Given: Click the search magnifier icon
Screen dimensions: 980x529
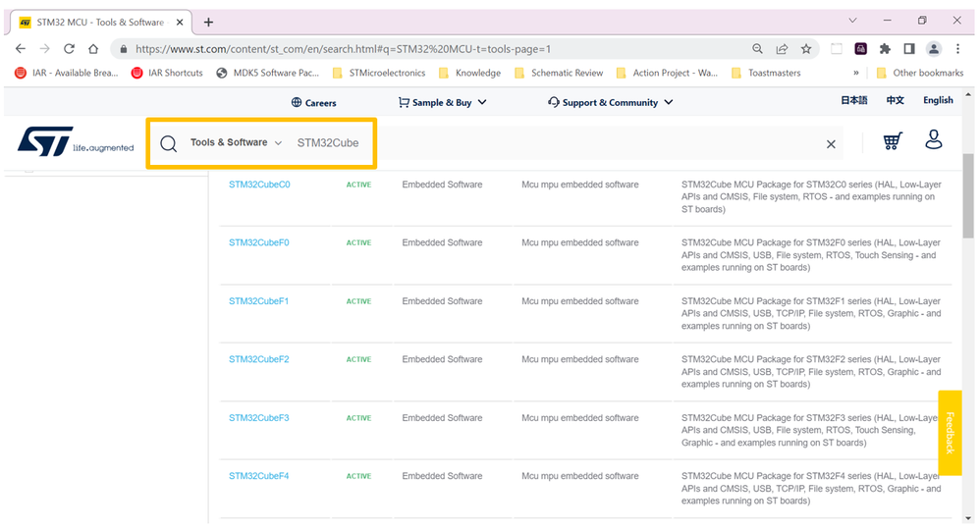Looking at the screenshot, I should pyautogui.click(x=169, y=143).
